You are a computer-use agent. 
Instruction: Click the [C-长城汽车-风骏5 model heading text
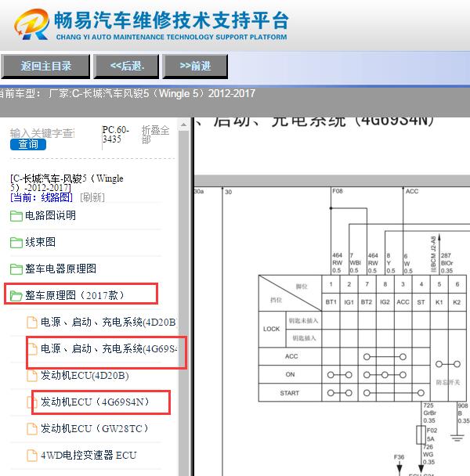tap(67, 182)
